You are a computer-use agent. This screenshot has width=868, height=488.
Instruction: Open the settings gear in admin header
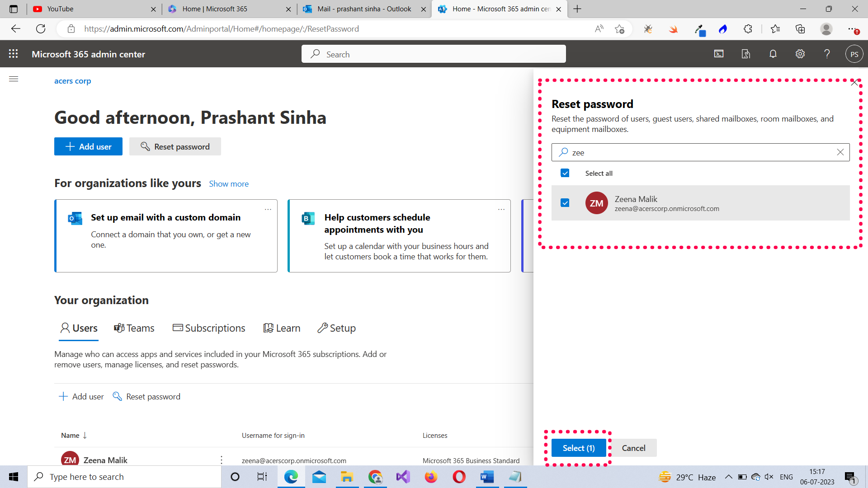800,54
